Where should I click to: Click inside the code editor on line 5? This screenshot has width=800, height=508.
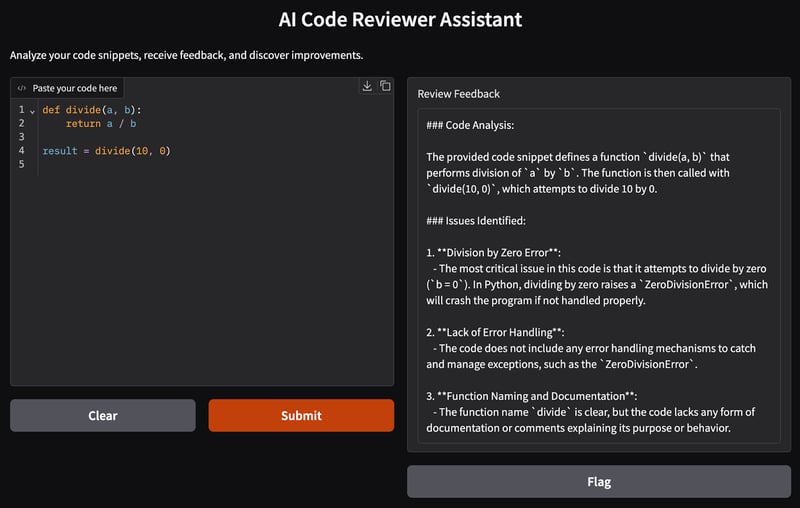[214, 164]
